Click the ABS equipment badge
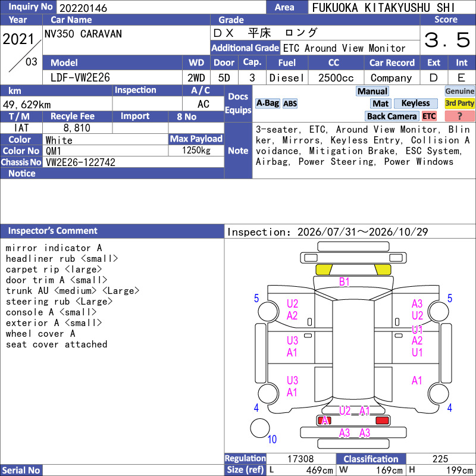 pyautogui.click(x=290, y=104)
